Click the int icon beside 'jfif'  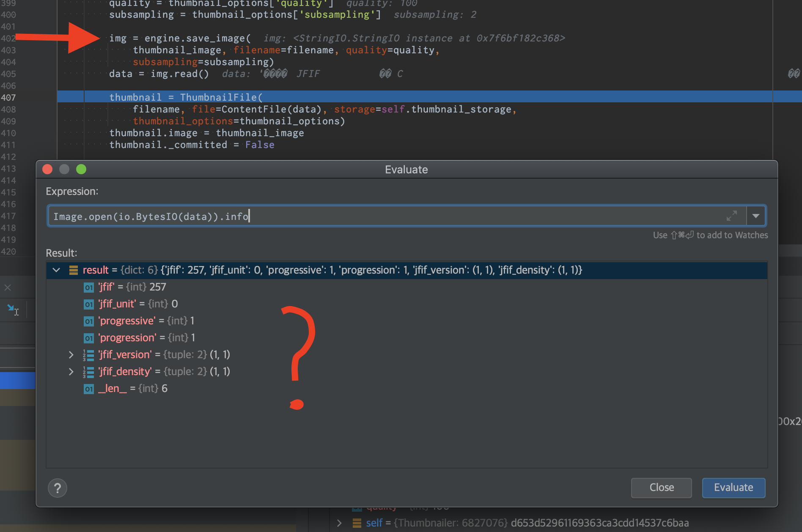click(x=89, y=287)
